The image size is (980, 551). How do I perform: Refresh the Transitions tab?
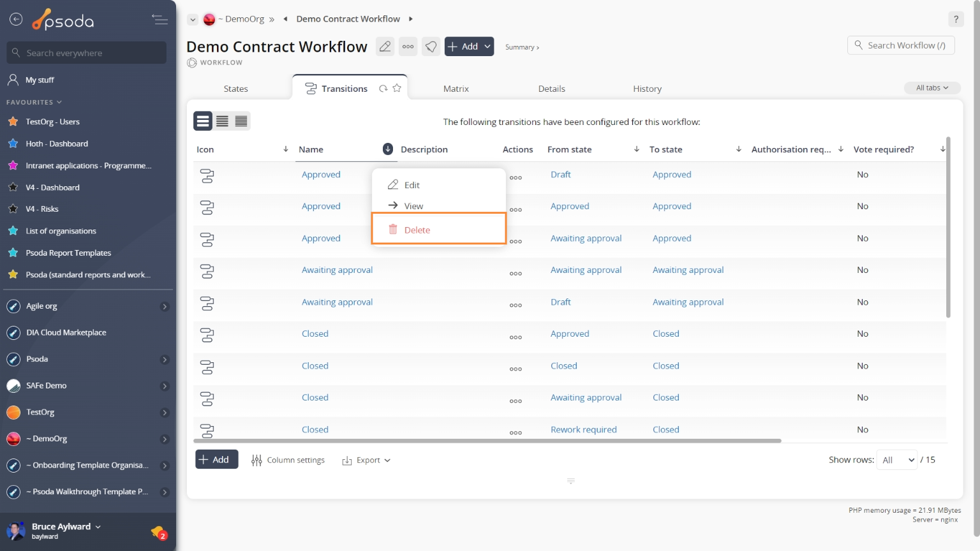[383, 89]
